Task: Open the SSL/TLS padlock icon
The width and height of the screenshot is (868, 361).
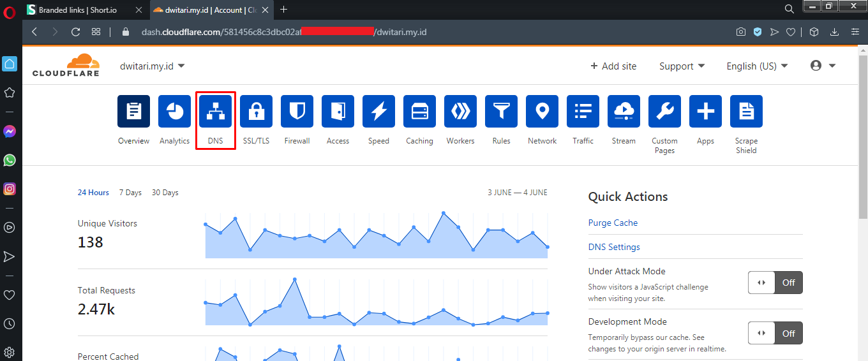Action: point(256,112)
